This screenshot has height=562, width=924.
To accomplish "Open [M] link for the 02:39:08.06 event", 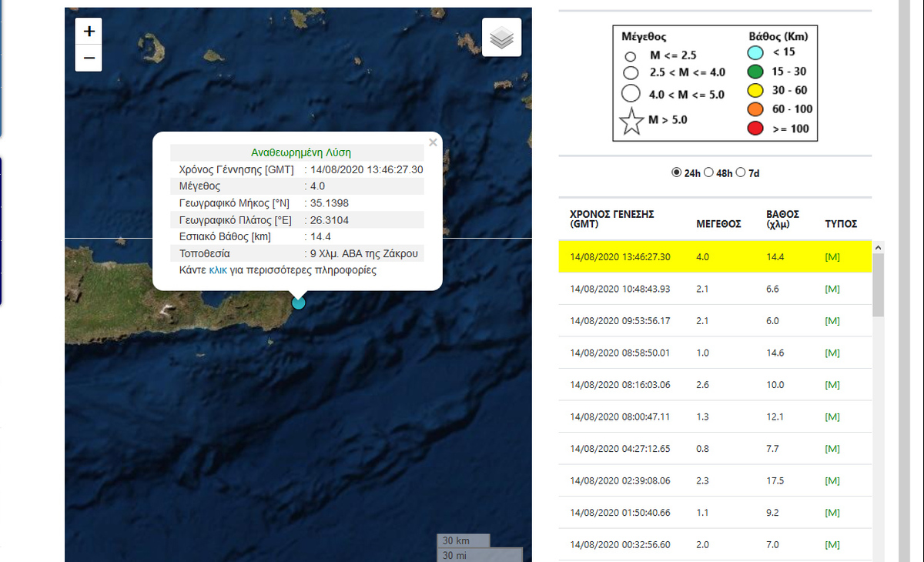I will click(832, 480).
